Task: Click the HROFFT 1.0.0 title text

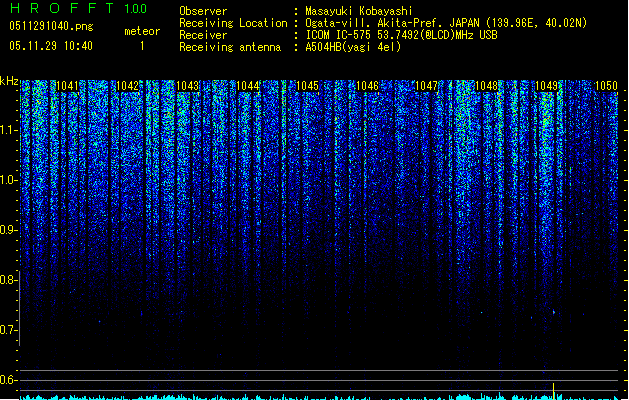Action: point(78,8)
